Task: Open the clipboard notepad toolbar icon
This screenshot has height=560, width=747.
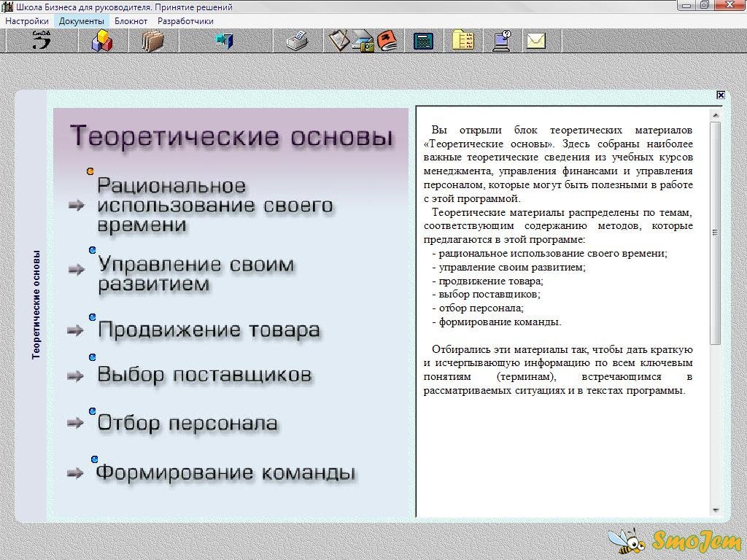Action: 338,41
